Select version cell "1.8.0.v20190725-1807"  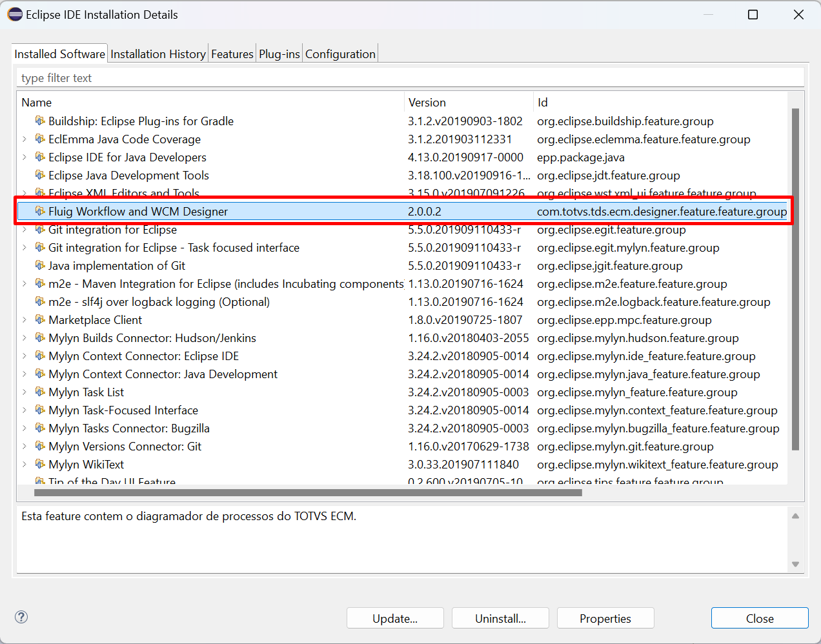(465, 319)
